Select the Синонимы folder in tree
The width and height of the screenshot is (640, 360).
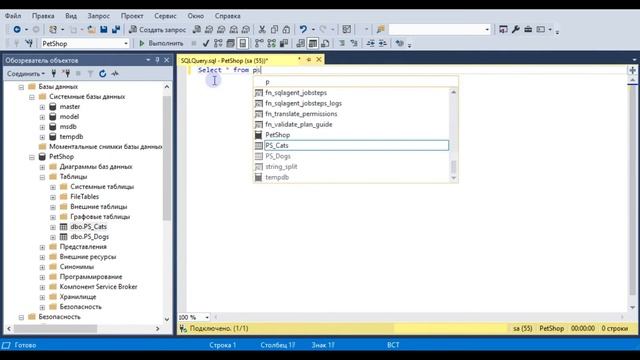(x=77, y=267)
